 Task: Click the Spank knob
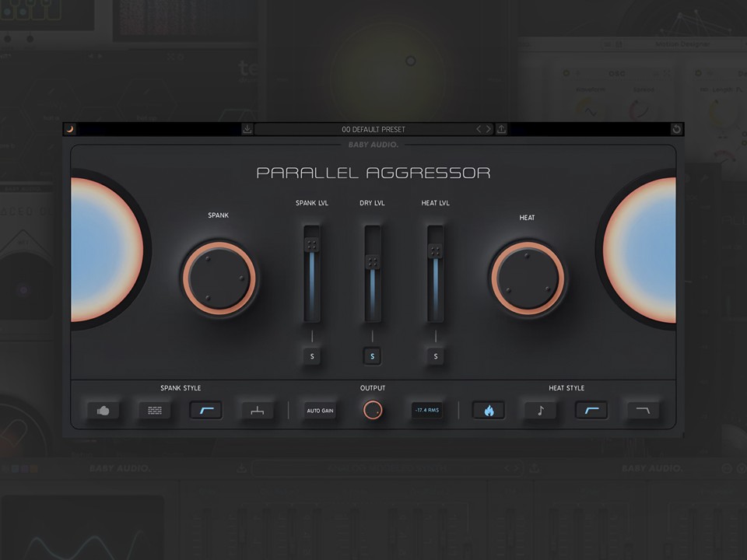point(219,278)
